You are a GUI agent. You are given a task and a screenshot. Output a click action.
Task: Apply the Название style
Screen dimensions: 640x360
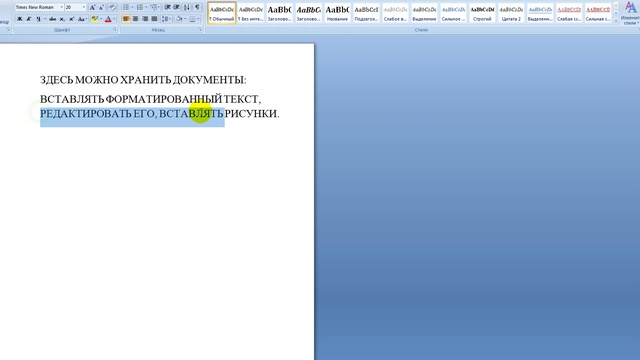click(x=337, y=13)
